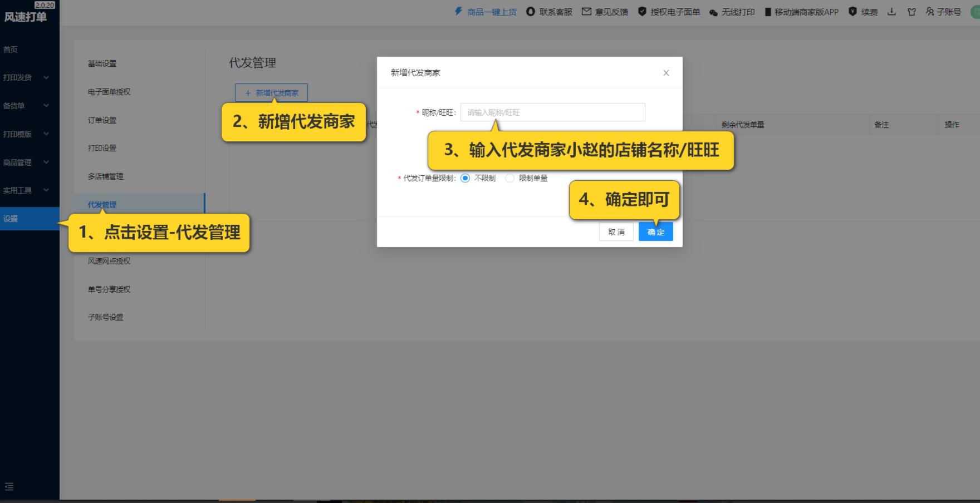980x503 pixels.
Task: Click the 昵称/旺旺 input field
Action: pos(552,112)
